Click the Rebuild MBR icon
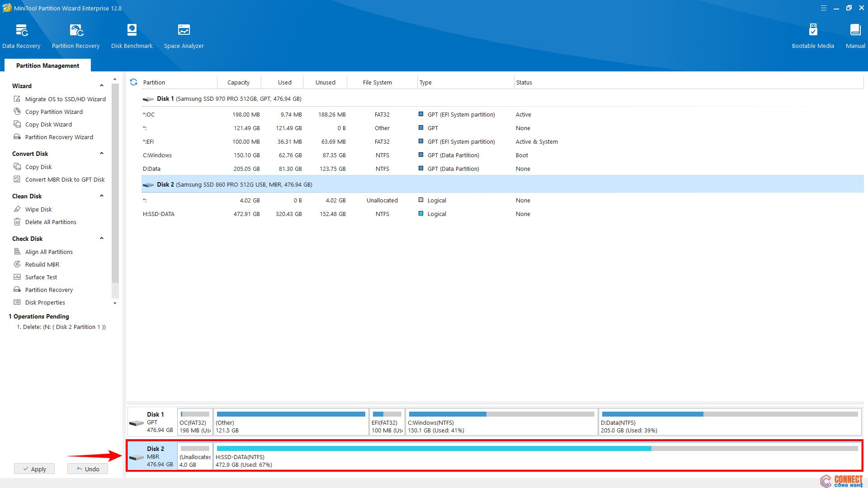 click(x=17, y=264)
